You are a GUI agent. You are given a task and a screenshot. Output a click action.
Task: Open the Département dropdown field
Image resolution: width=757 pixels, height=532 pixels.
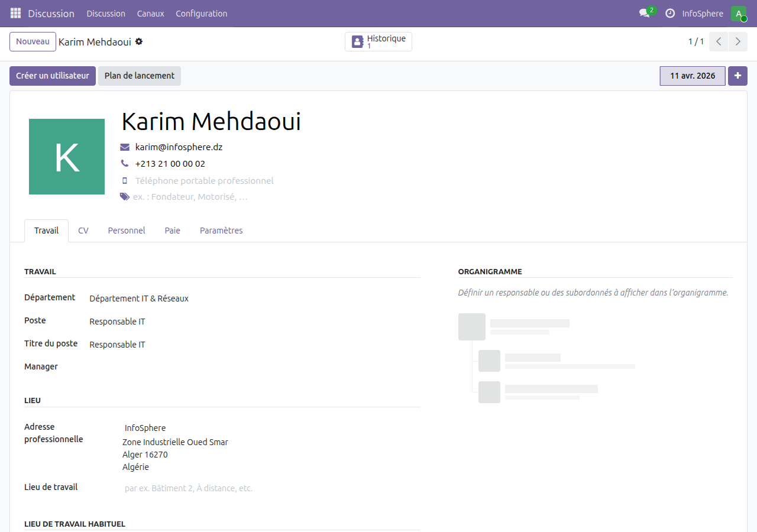[x=139, y=298]
